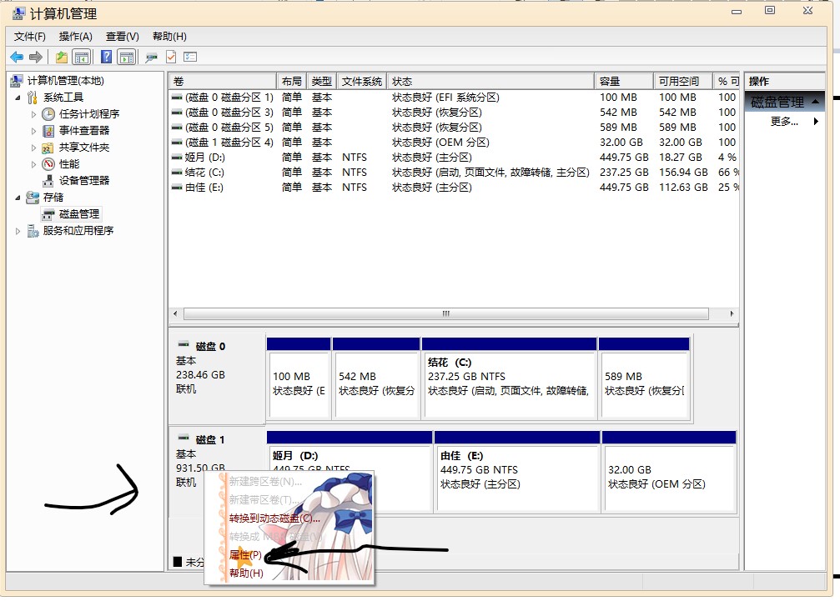Viewport: 840px width, 616px height.
Task: Click the 磁盘管理 tree icon
Action: 48,214
